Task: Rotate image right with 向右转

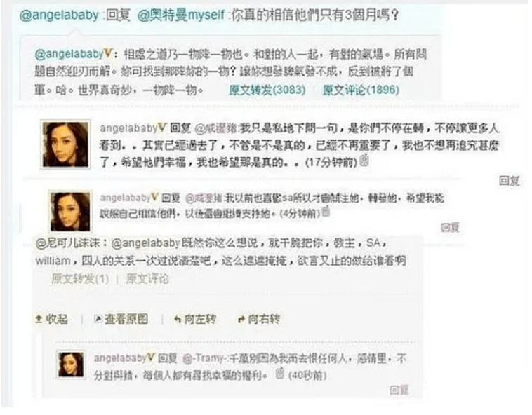Action: point(259,319)
